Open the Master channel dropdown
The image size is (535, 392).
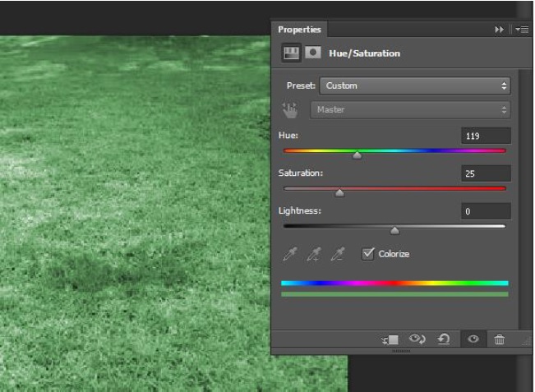409,109
